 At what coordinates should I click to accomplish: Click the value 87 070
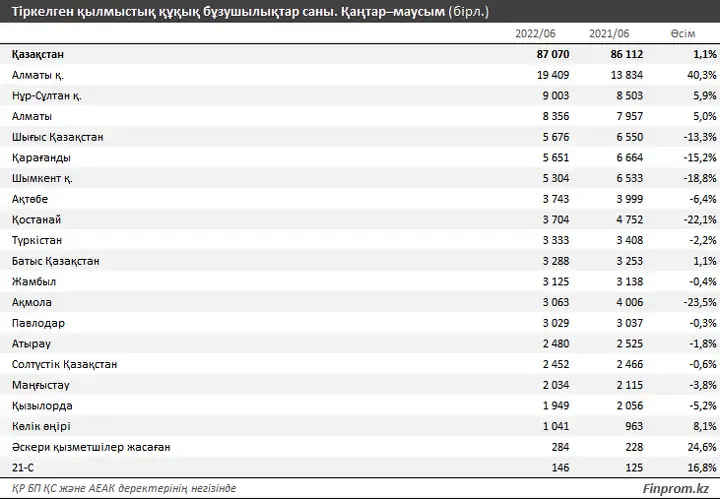(552, 54)
